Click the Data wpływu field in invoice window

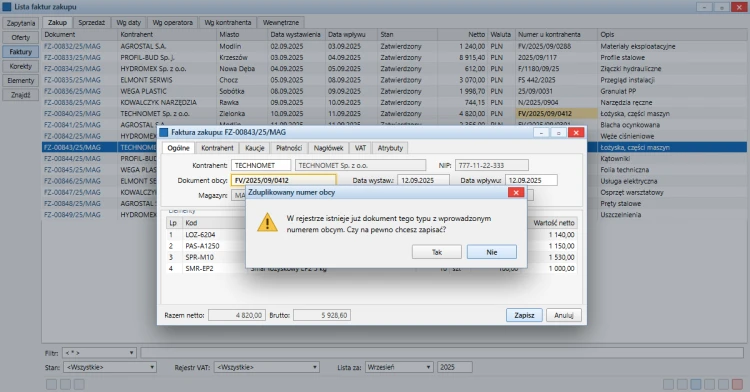click(531, 180)
